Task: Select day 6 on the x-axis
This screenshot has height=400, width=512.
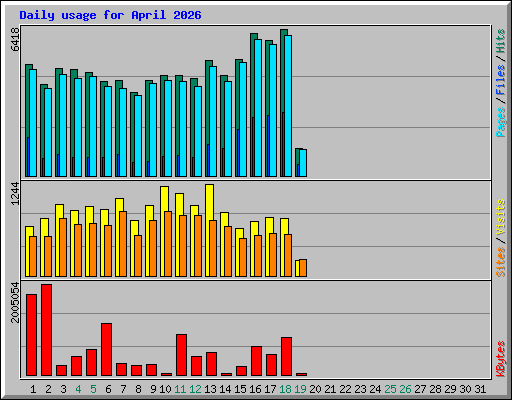Action: click(108, 389)
